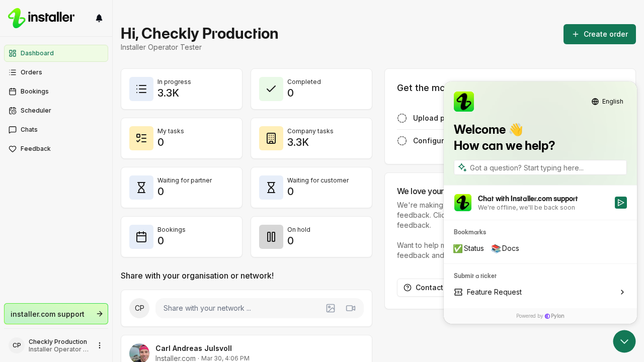Open the English language selector
Screen dimensions: 644x362
[x=607, y=102]
